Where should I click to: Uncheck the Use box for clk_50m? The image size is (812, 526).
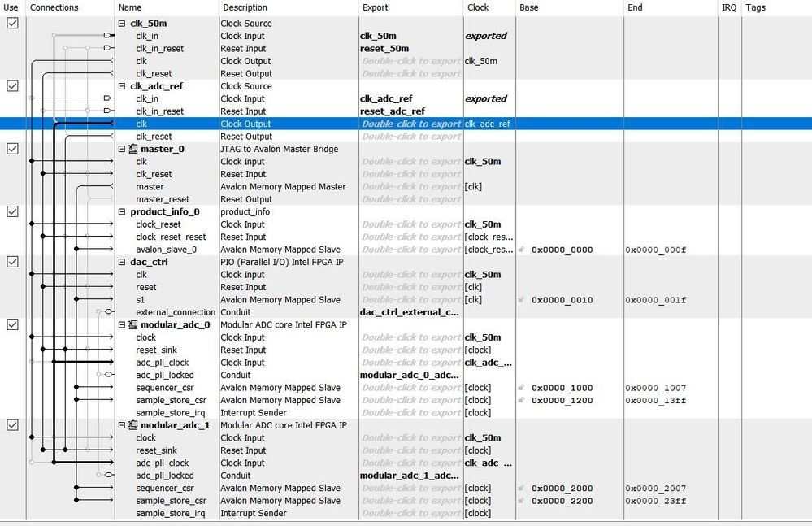tap(12, 24)
